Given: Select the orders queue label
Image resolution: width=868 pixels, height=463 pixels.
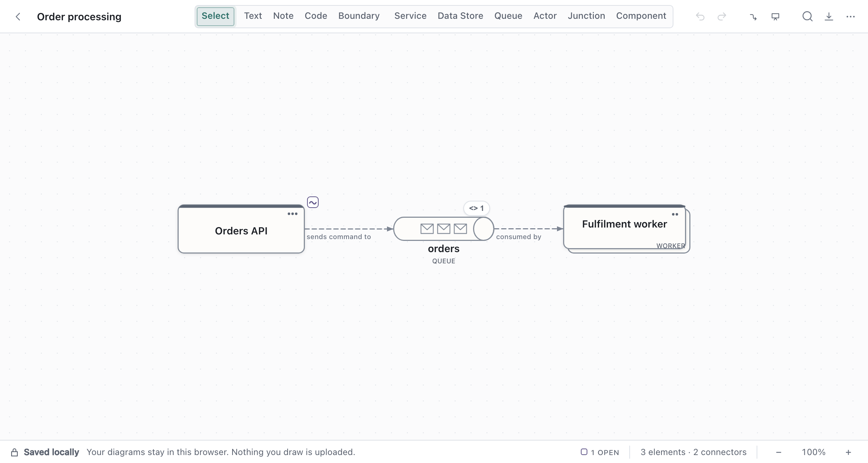Looking at the screenshot, I should [443, 249].
